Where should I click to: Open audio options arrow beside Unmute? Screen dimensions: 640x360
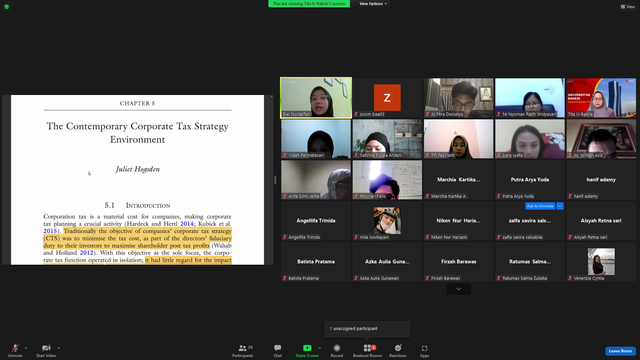pyautogui.click(x=26, y=348)
